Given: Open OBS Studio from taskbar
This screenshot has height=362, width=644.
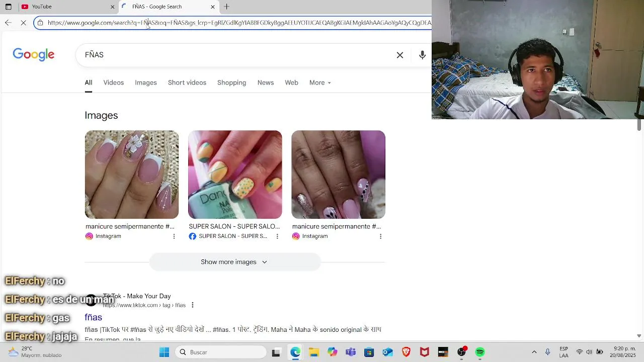Looking at the screenshot, I should click(461, 352).
